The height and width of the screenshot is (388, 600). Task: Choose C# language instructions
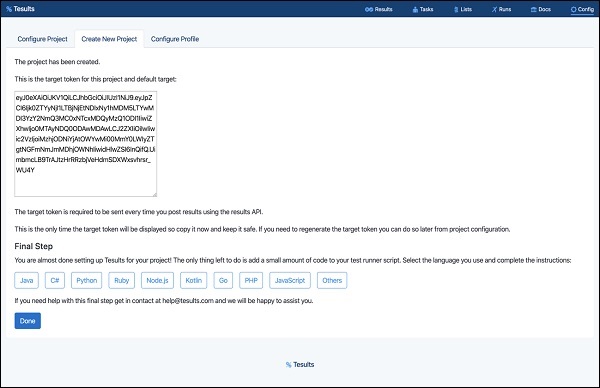click(x=55, y=280)
